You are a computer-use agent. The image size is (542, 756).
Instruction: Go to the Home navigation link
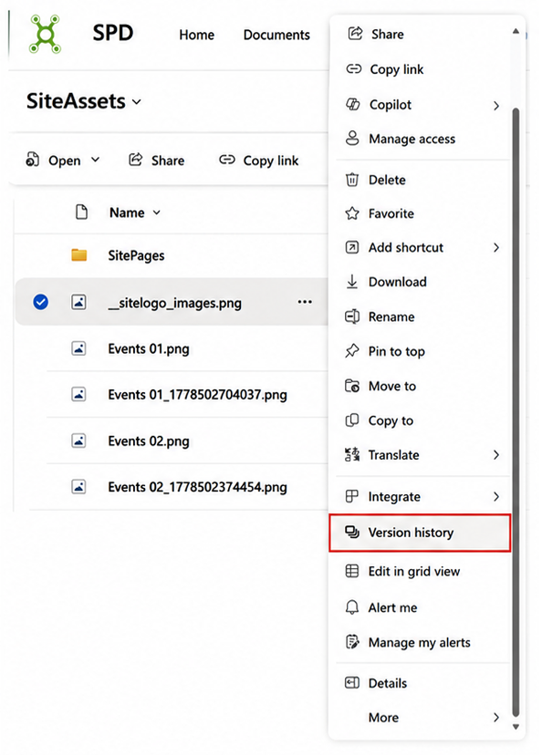point(197,35)
